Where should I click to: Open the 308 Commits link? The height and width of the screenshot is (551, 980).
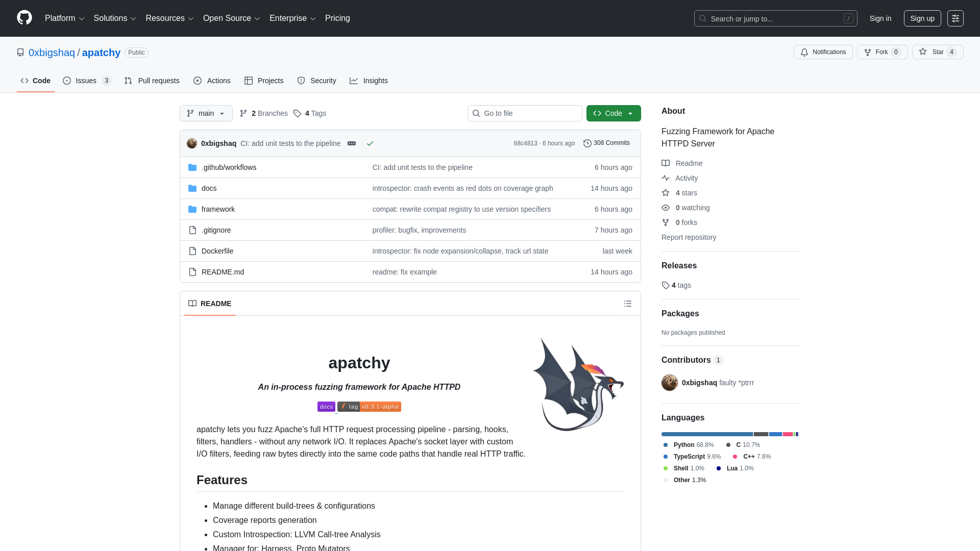pyautogui.click(x=611, y=143)
